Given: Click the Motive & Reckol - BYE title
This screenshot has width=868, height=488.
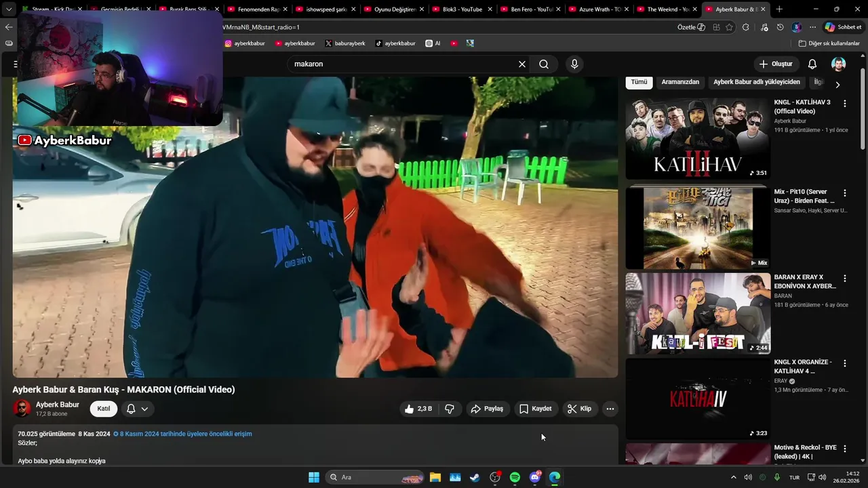Looking at the screenshot, I should [805, 452].
